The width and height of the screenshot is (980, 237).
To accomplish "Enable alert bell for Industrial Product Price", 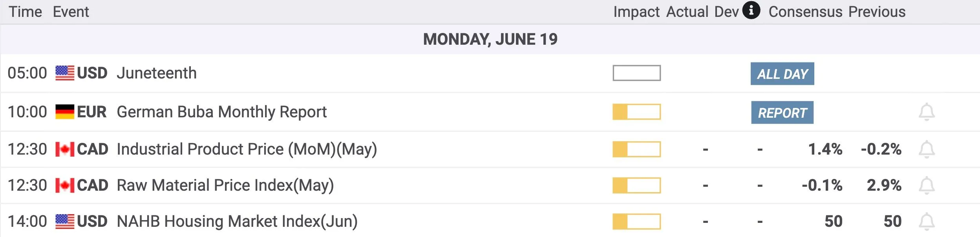I will 927,149.
